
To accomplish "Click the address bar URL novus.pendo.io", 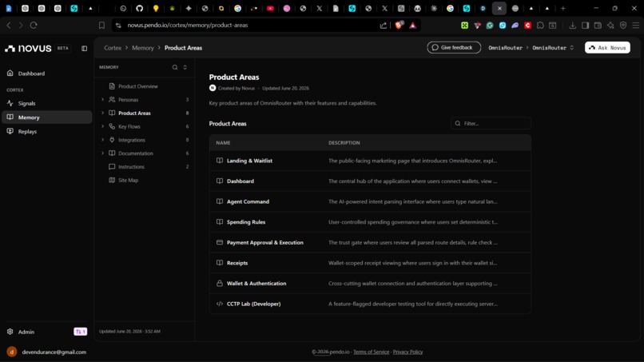I will click(187, 25).
